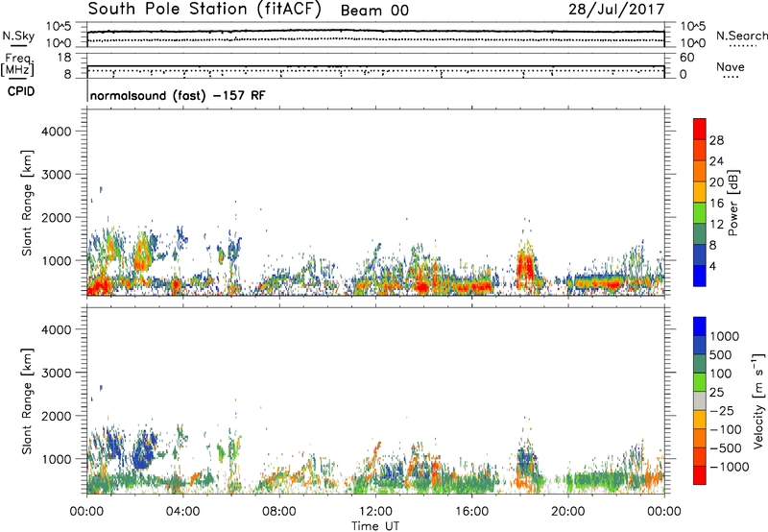Click the "16" label on the power colorbar
768x532 pixels.
pos(716,204)
